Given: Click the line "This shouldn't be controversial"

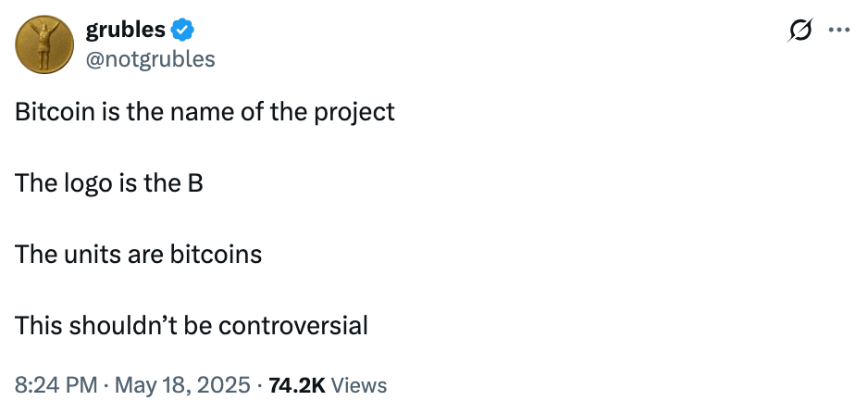Looking at the screenshot, I should tap(191, 326).
